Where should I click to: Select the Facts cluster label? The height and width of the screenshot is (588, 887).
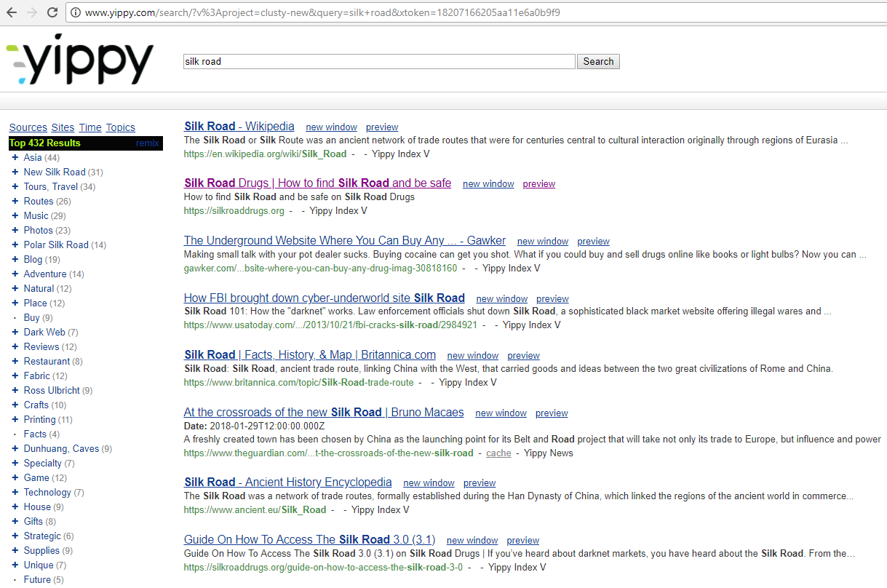tap(35, 434)
